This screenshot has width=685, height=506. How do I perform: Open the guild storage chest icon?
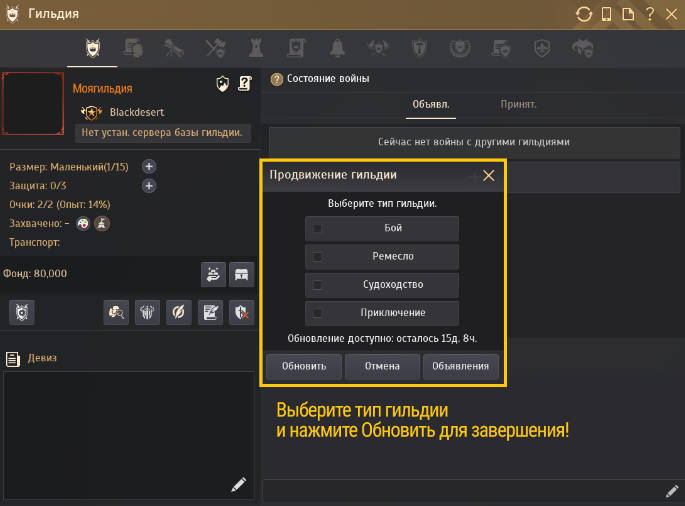242,274
